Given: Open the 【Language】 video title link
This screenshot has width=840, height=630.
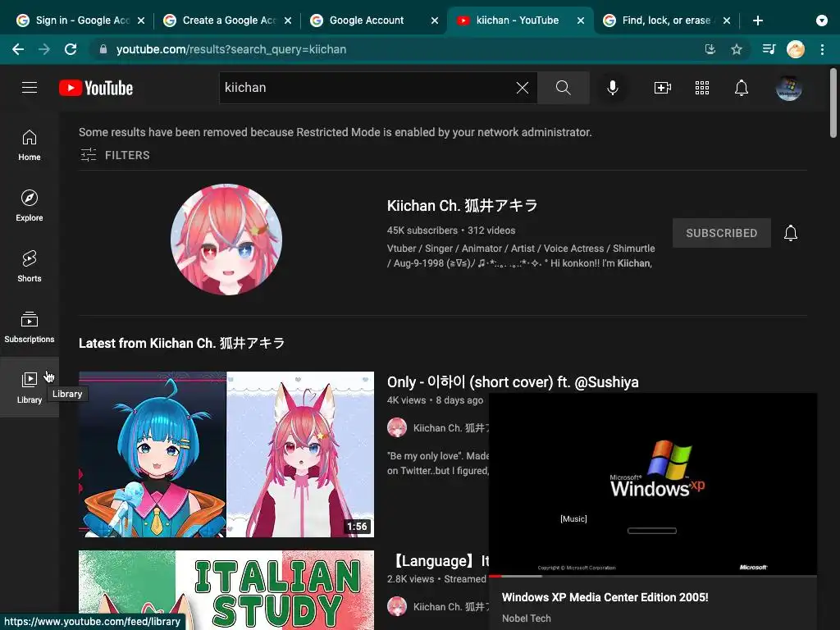Looking at the screenshot, I should coord(441,561).
